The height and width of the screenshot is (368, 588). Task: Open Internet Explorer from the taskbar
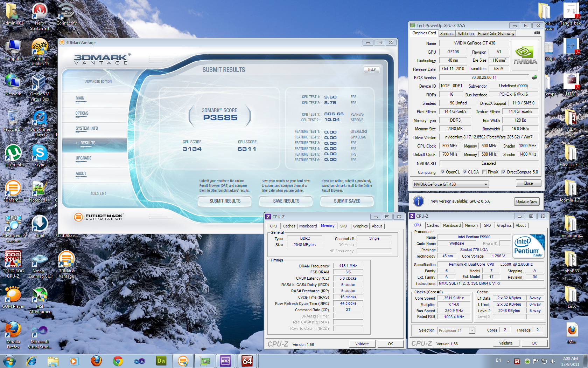pyautogui.click(x=31, y=361)
